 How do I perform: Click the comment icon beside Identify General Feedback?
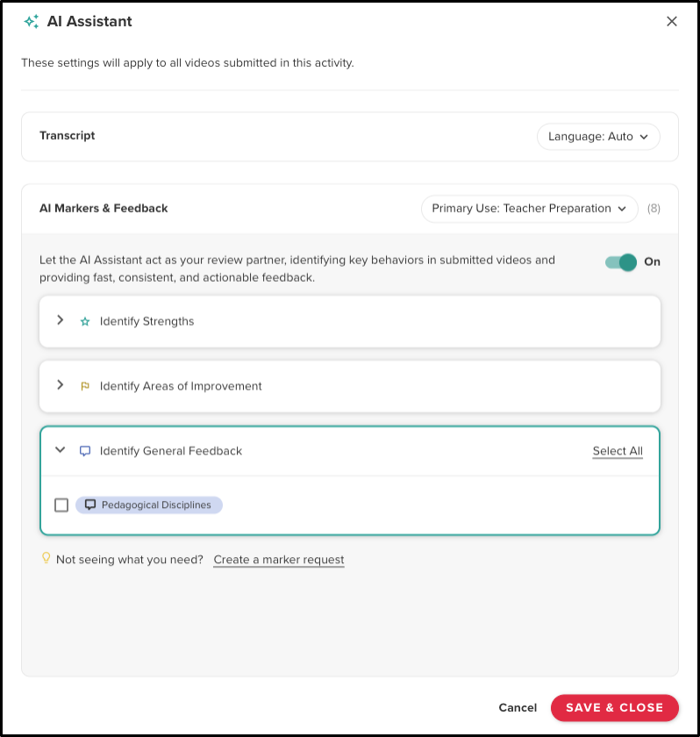click(x=85, y=450)
